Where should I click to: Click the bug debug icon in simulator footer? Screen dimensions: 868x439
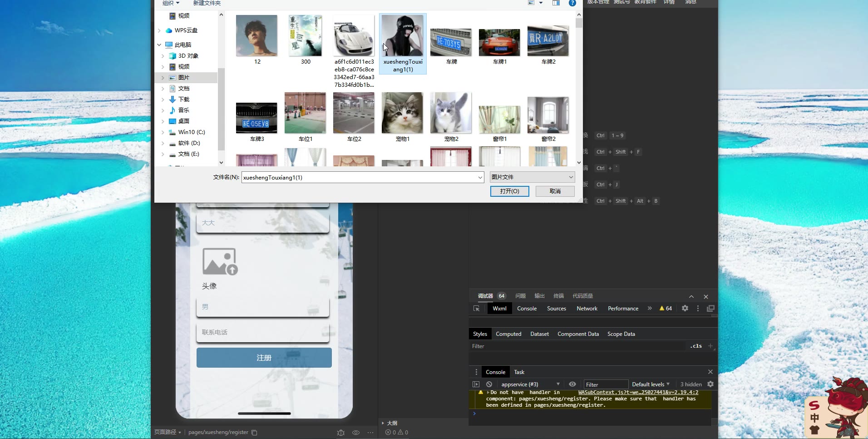341,433
